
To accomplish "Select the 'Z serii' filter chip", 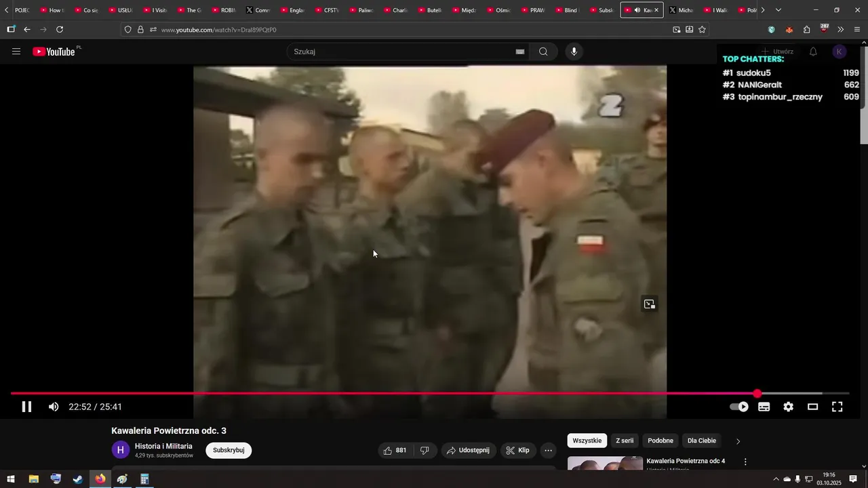I will coord(625,441).
